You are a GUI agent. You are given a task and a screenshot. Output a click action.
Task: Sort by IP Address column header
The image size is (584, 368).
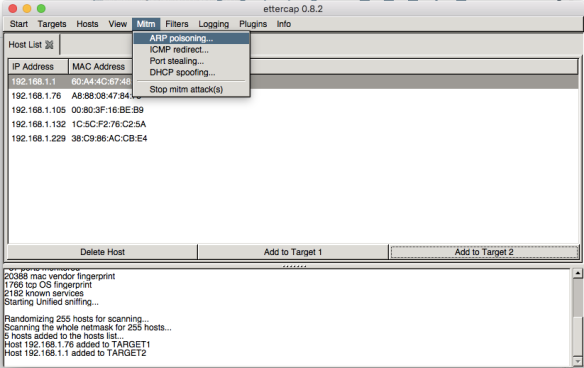point(38,67)
